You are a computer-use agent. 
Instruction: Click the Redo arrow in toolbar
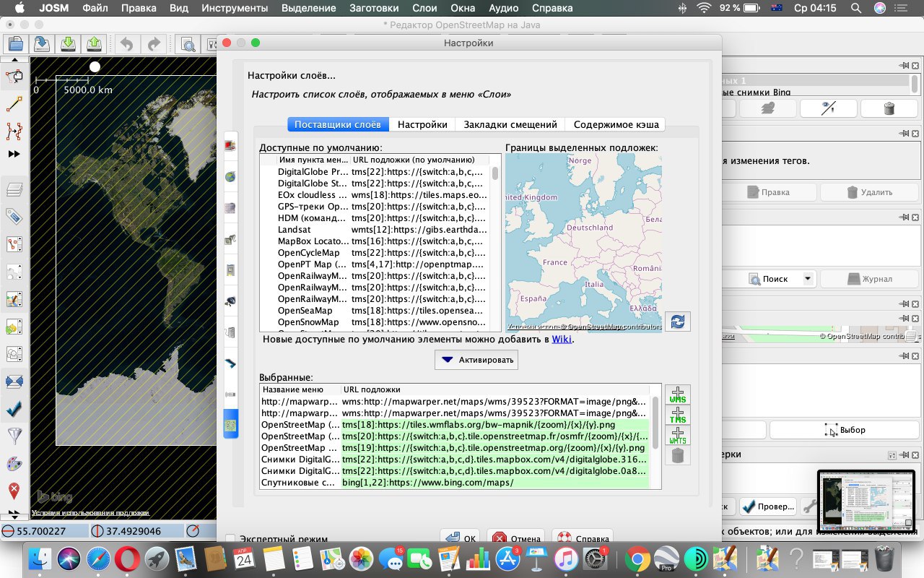[x=153, y=44]
